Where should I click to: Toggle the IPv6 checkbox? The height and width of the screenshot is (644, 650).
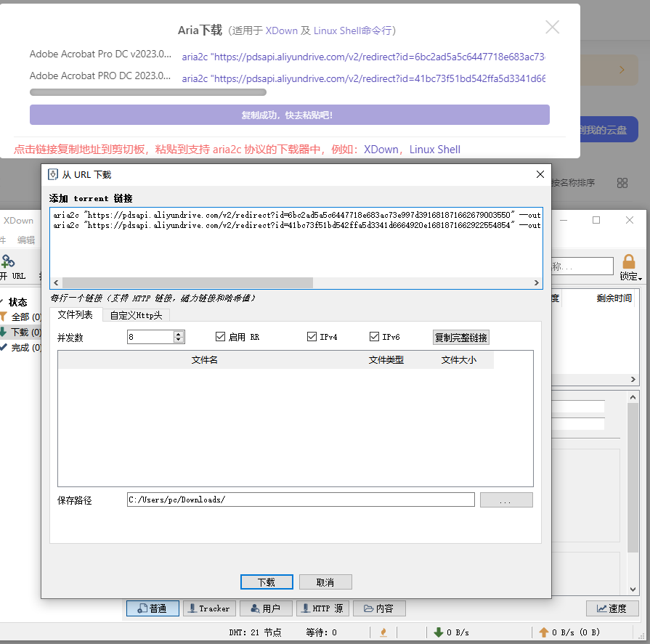tap(374, 336)
